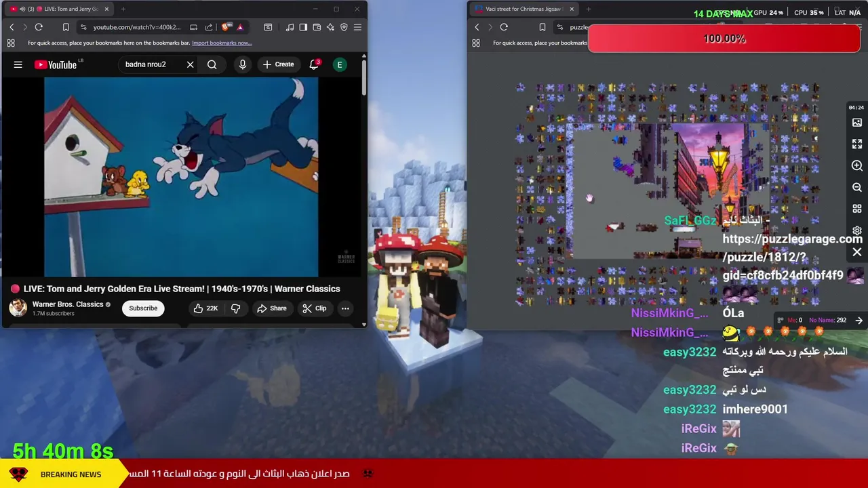The image size is (868, 488).
Task: Click Import bookmarks now link
Action: click(222, 43)
